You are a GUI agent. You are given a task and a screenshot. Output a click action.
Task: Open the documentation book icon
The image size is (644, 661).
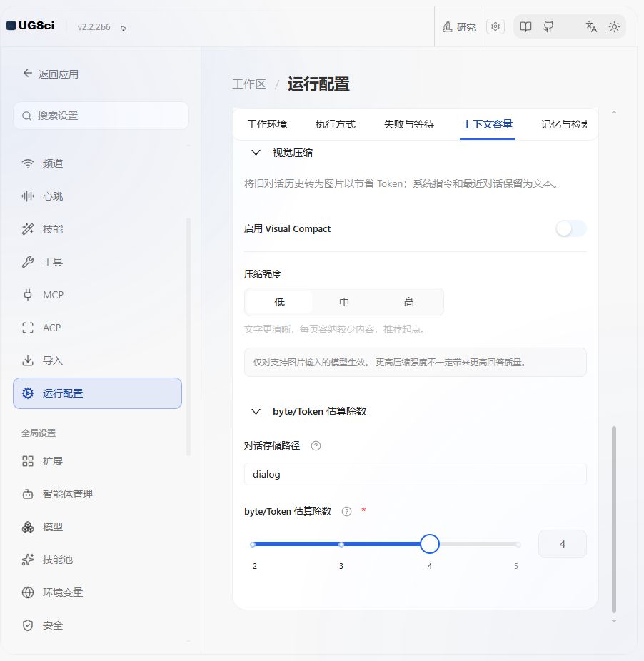tap(525, 27)
